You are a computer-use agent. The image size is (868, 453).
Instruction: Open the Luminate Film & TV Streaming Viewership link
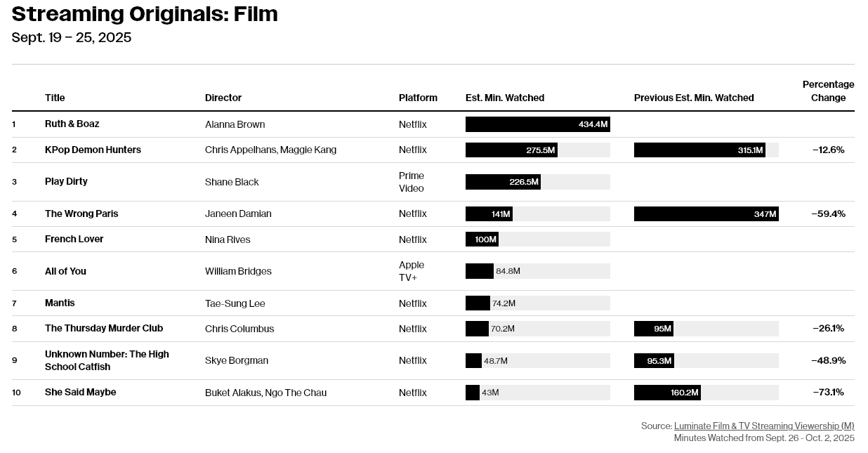(764, 426)
